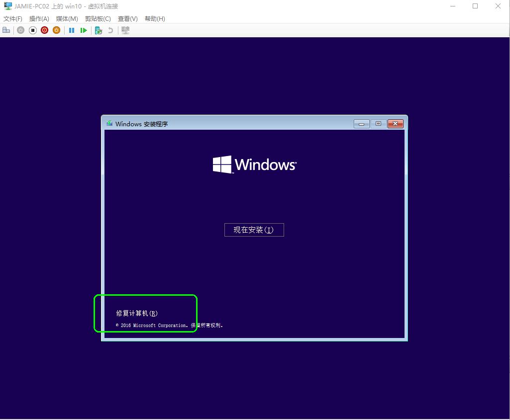Open the 帮助(H) menu
Screen dimensions: 510x420
point(155,18)
